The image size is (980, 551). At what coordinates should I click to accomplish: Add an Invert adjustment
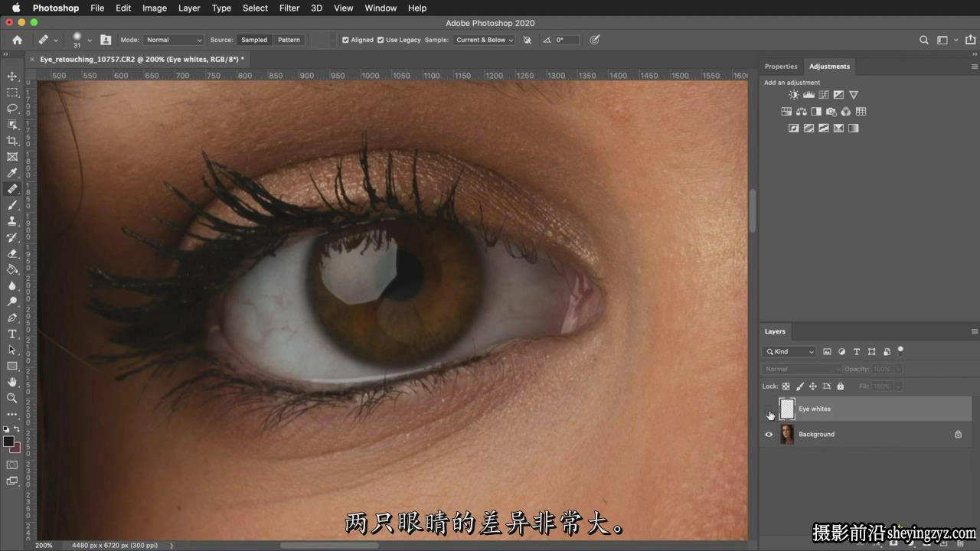pos(794,129)
